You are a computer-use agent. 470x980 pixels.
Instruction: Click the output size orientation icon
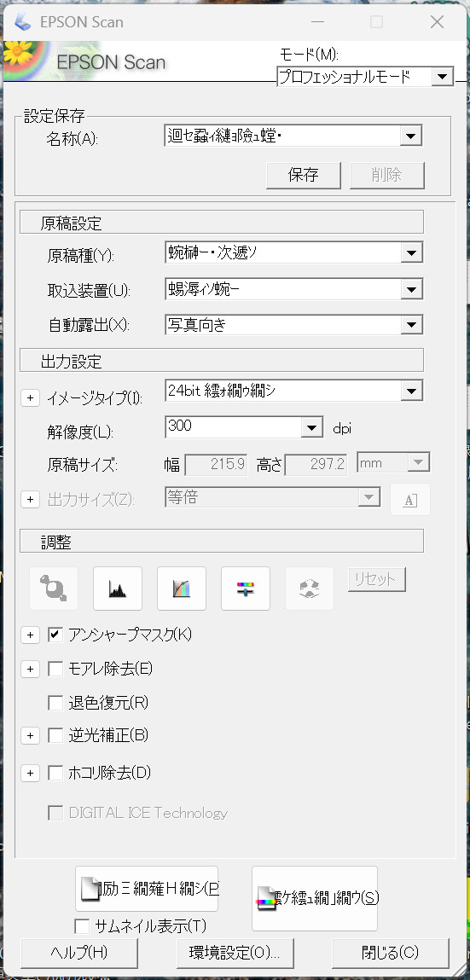pos(410,499)
